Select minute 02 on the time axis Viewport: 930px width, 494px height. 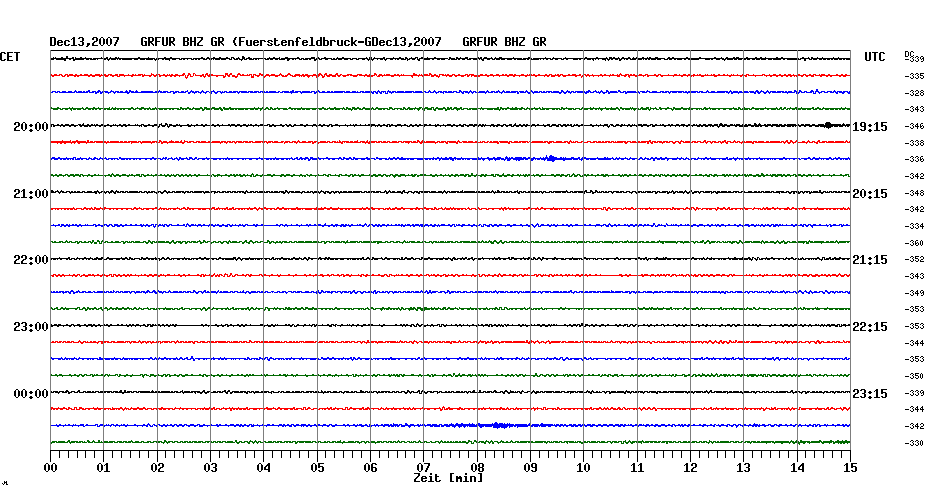pyautogui.click(x=157, y=467)
